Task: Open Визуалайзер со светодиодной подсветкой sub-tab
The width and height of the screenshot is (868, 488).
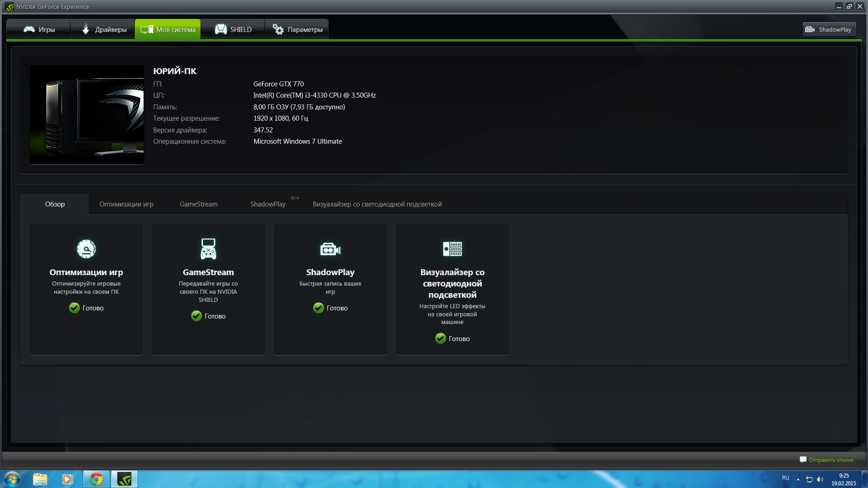Action: tap(377, 204)
